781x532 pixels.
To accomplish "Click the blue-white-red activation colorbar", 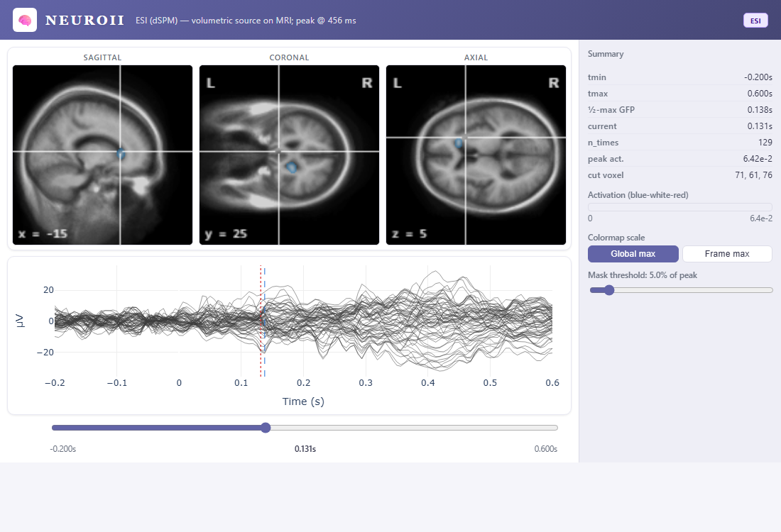I will click(680, 207).
